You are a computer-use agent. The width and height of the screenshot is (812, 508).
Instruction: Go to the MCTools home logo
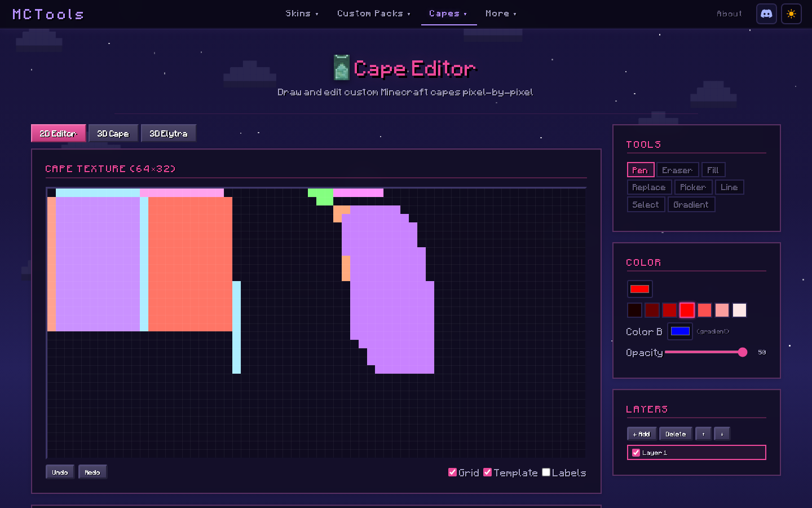[48, 14]
